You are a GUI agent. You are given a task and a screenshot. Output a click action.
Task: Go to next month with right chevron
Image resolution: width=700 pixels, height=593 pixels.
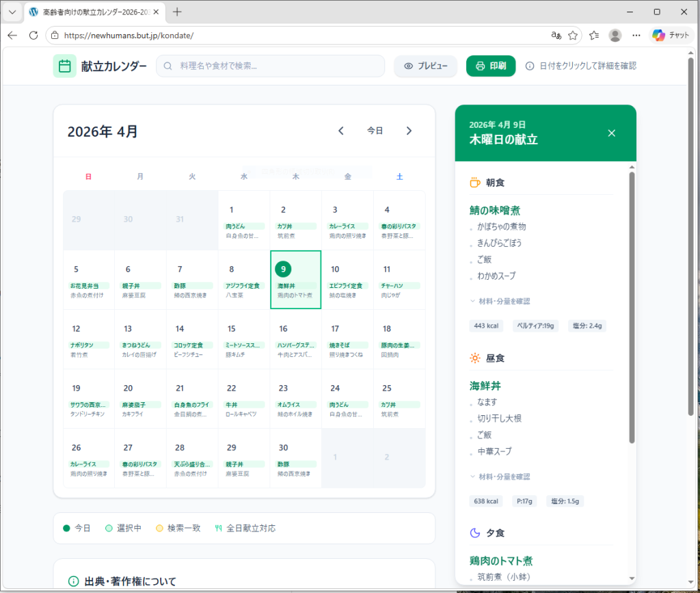click(x=409, y=131)
